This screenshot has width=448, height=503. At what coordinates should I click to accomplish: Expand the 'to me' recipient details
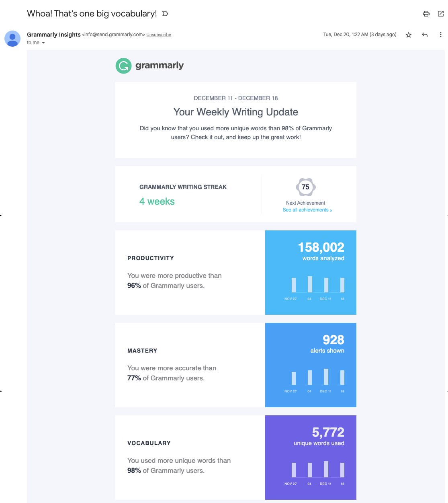pos(43,43)
